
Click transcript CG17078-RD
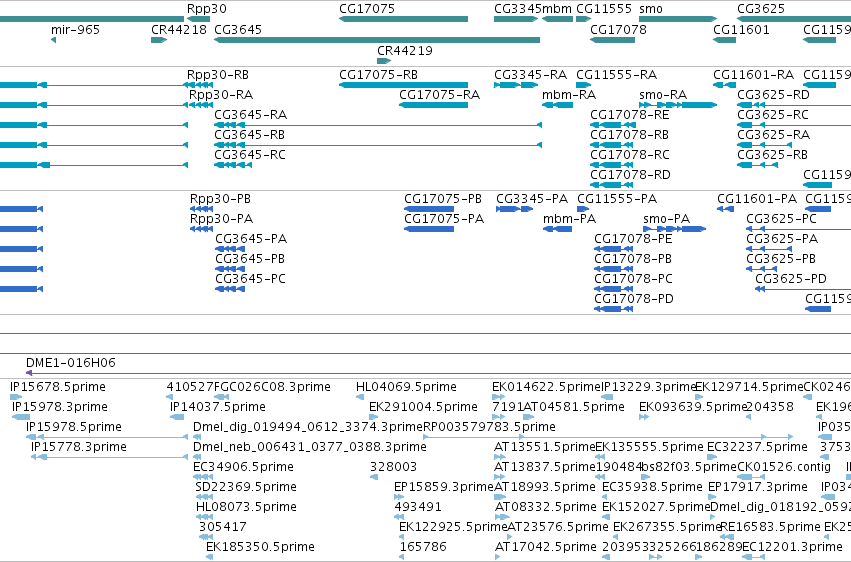[x=630, y=175]
